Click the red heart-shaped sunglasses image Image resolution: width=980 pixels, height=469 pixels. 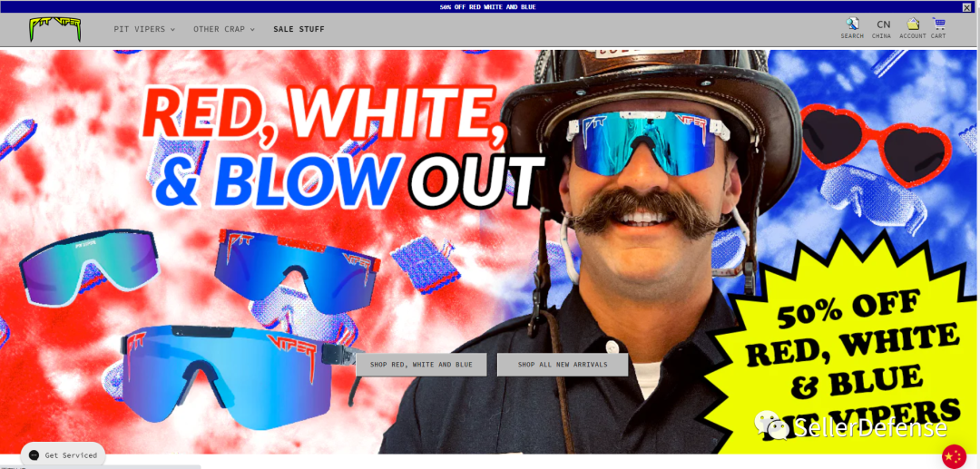click(x=875, y=144)
